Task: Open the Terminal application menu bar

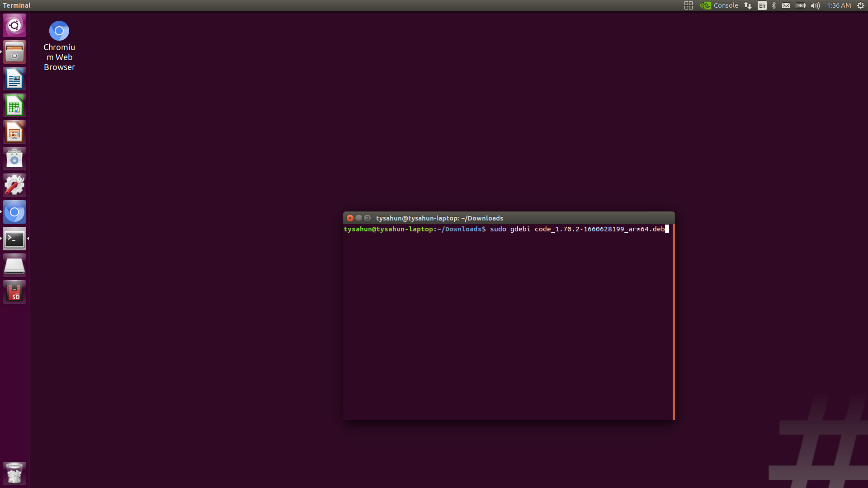Action: click(x=17, y=5)
